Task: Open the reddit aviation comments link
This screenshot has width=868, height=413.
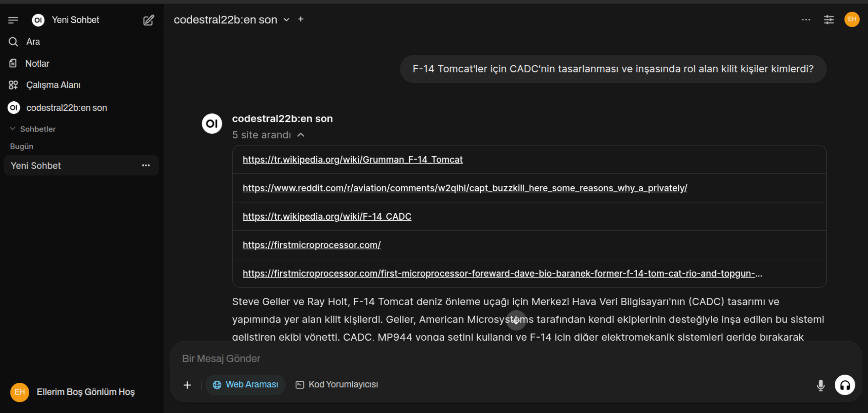Action: pyautogui.click(x=465, y=188)
